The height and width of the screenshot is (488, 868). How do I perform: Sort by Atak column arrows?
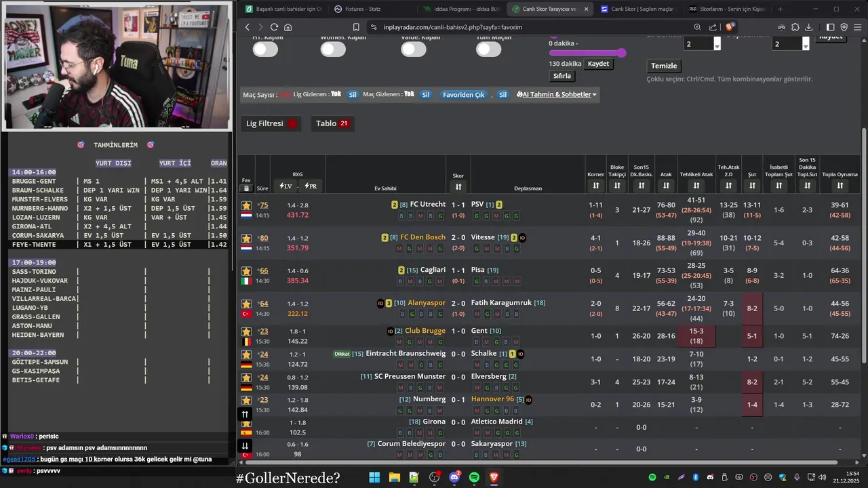pos(666,185)
